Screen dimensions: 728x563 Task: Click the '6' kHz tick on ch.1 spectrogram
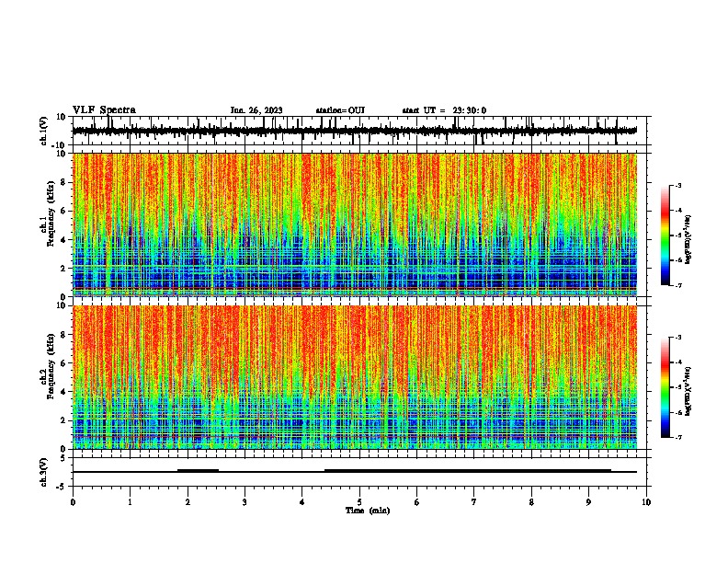tap(64, 211)
